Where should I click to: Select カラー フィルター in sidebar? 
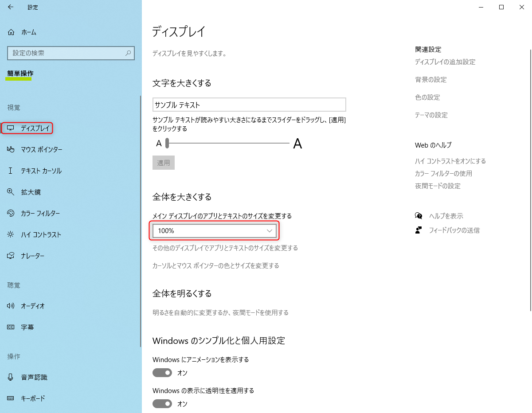tap(40, 214)
